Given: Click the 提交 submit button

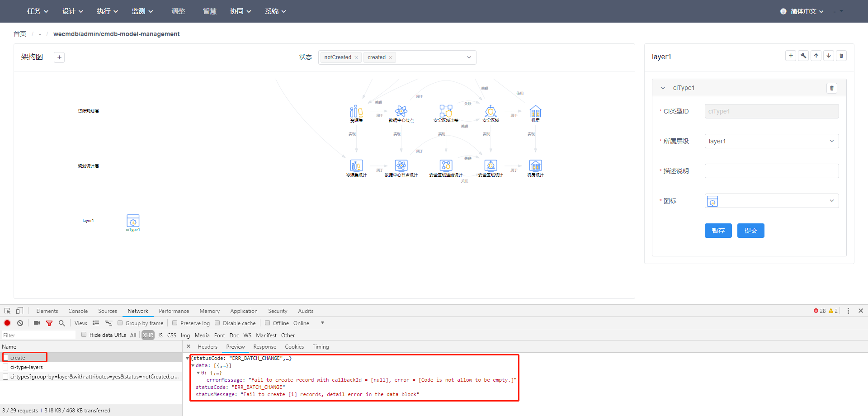Looking at the screenshot, I should 750,231.
